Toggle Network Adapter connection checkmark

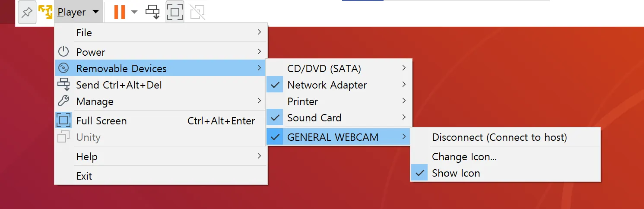(x=275, y=85)
